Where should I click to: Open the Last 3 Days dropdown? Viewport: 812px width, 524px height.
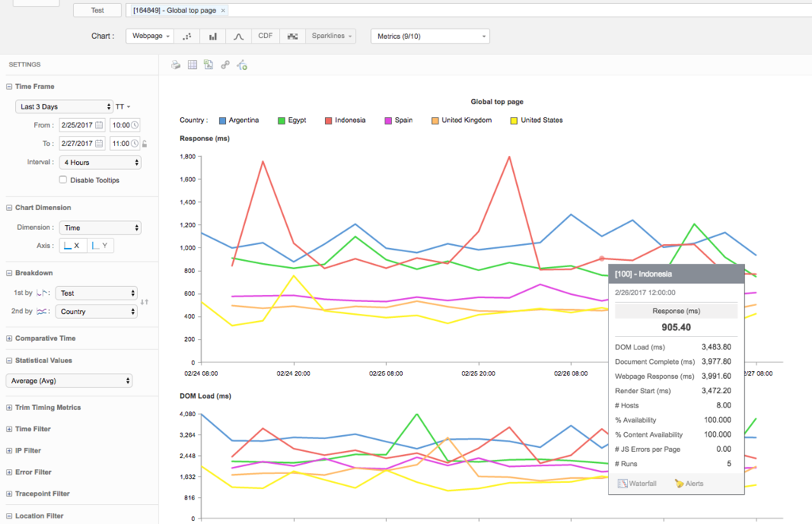tap(64, 107)
